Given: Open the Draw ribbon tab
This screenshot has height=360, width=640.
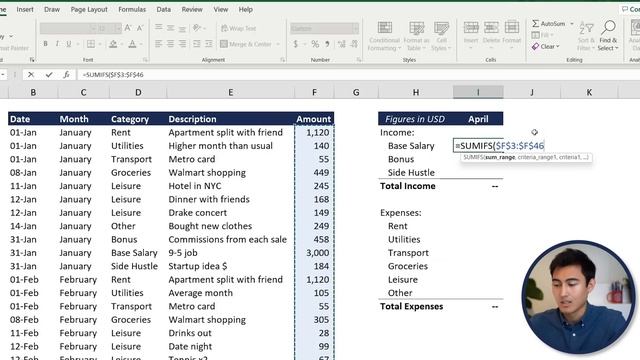Looking at the screenshot, I should click(52, 9).
